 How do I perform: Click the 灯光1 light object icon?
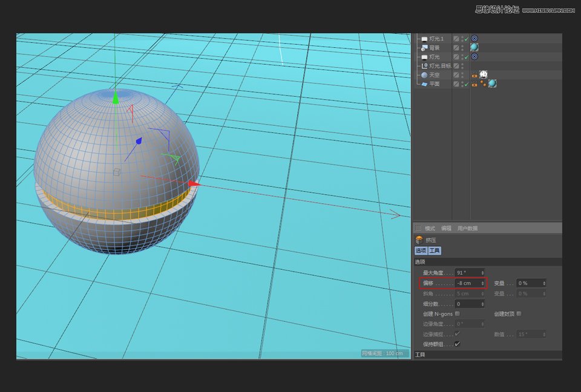[x=424, y=38]
